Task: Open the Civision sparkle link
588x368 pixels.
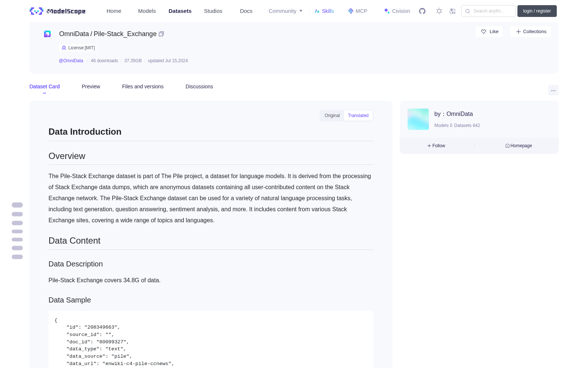Action: tap(397, 11)
